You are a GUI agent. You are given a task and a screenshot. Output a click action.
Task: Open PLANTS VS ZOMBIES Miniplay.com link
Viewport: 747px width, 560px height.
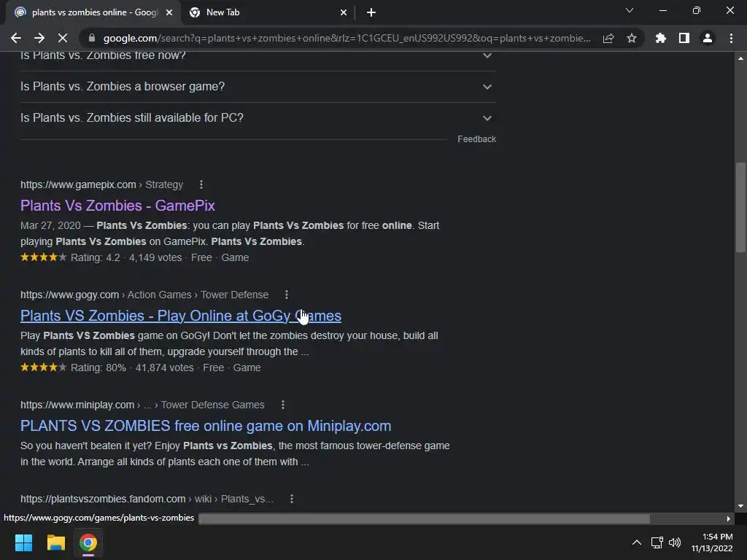pyautogui.click(x=206, y=426)
